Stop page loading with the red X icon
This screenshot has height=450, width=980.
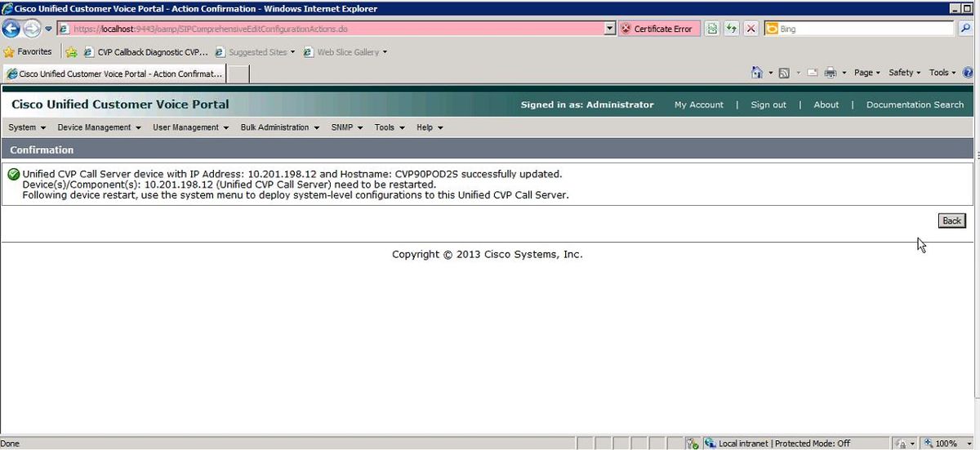(x=751, y=29)
